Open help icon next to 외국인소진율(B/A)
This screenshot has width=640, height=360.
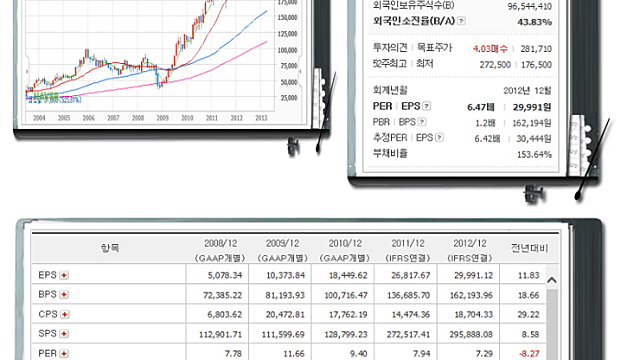click(461, 21)
